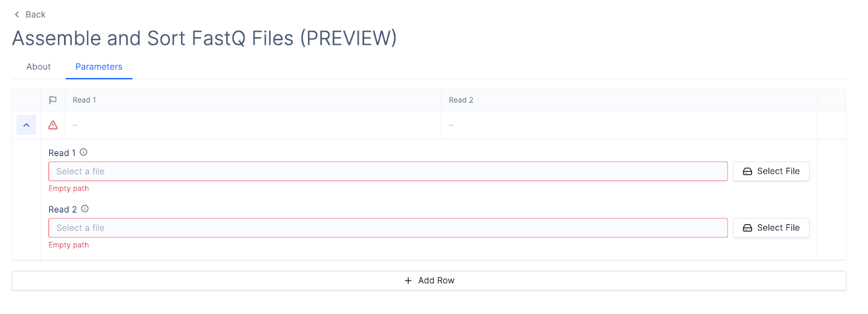Click Select File for Read 2

[x=771, y=228]
